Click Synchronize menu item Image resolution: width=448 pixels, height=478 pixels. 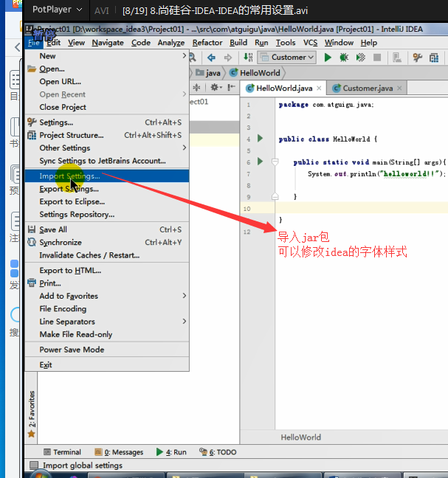click(x=107, y=243)
